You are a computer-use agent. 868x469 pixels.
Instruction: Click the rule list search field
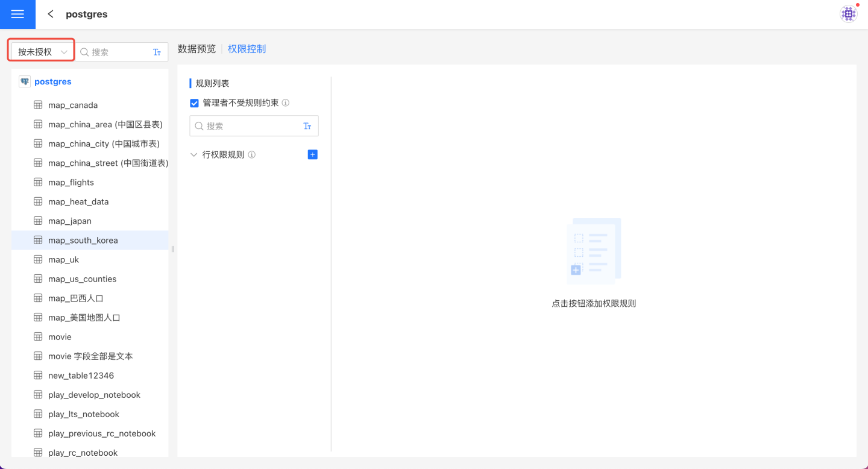(250, 126)
